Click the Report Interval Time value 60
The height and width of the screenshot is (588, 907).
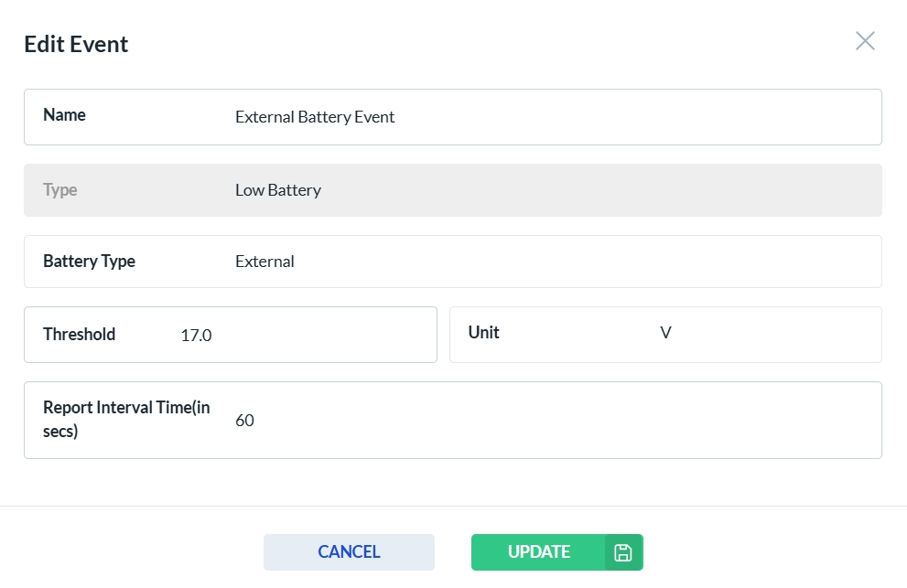pos(549,421)
